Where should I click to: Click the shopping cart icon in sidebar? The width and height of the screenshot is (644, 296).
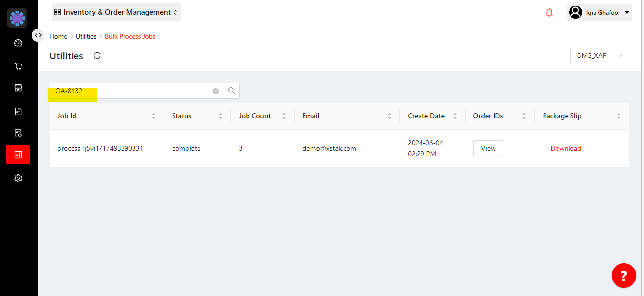pyautogui.click(x=18, y=66)
